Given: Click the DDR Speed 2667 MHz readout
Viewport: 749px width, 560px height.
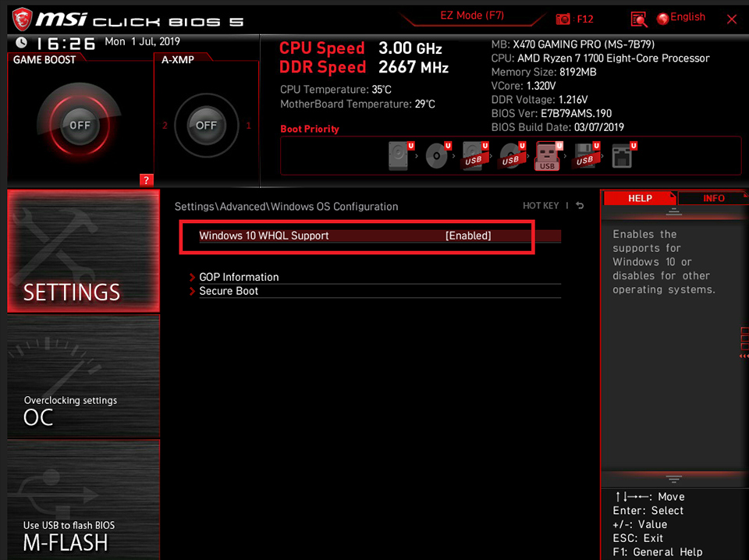Looking at the screenshot, I should 364,67.
